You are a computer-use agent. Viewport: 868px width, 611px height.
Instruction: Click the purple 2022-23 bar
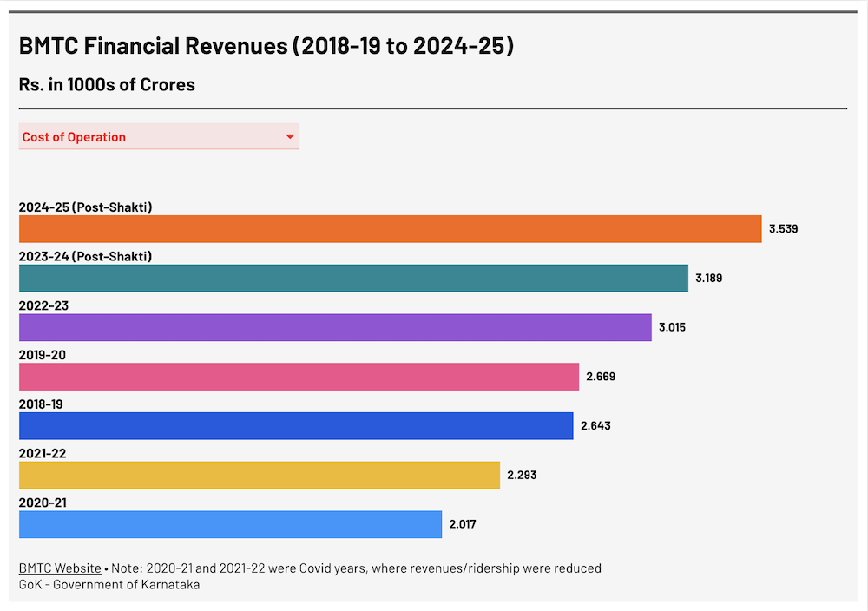click(335, 327)
